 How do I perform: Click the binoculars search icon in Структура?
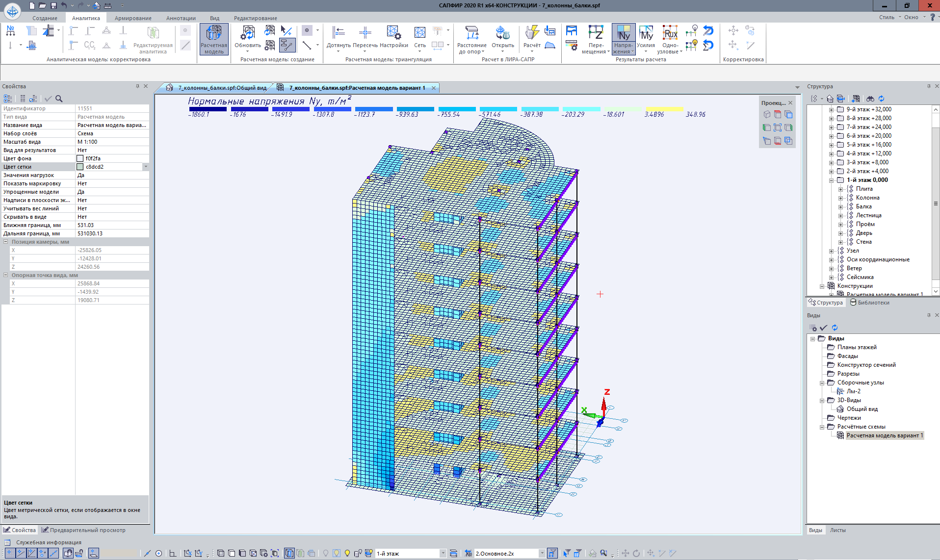tap(870, 99)
